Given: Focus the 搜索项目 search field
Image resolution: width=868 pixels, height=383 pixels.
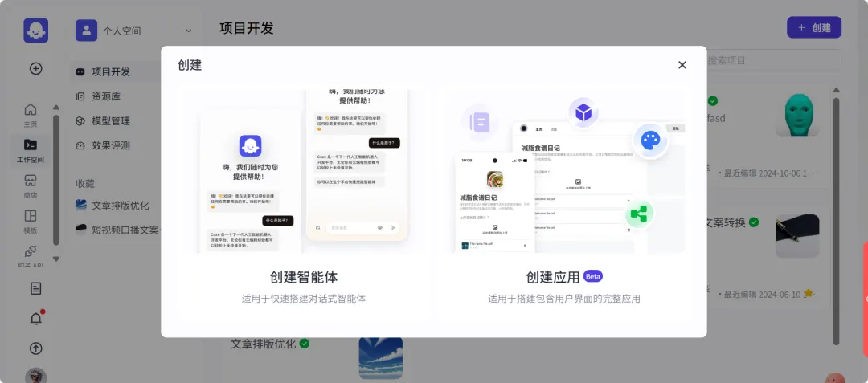Looking at the screenshot, I should click(774, 60).
